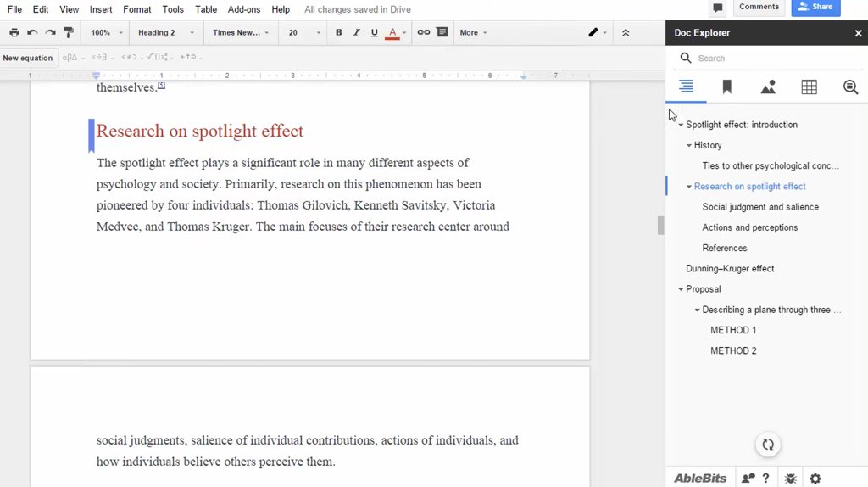Click the right indent marker on ruler
The height and width of the screenshot is (487, 868).
[523, 76]
